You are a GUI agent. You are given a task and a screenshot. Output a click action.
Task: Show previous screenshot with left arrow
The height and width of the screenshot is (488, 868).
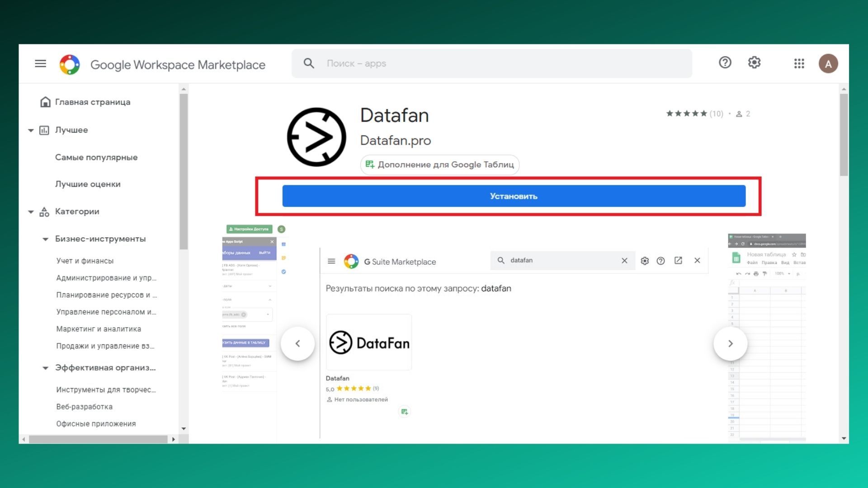point(297,343)
